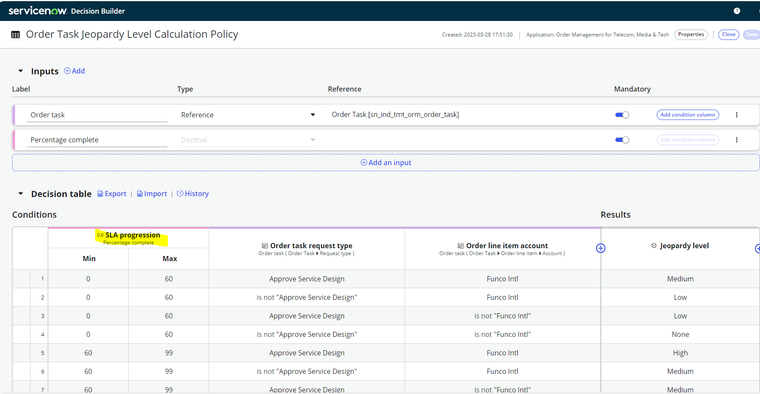Image resolution: width=760 pixels, height=394 pixels.
Task: Click row 5 Jeopardy level High
Action: 680,353
